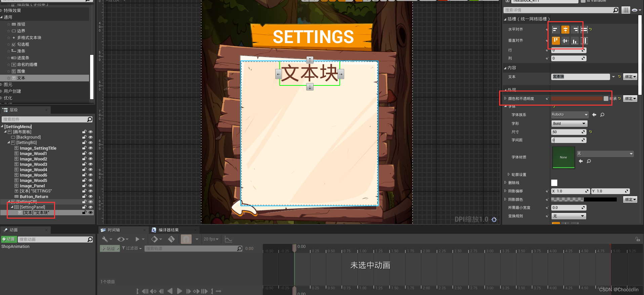Browse to font material magnifier icon
This screenshot has height=295, width=644.
pos(589,161)
